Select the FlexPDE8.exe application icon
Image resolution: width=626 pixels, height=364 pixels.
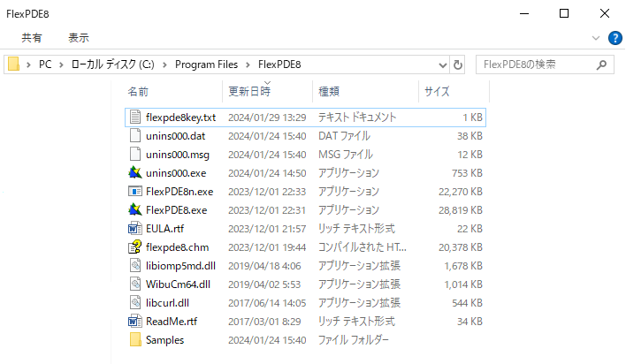(135, 209)
